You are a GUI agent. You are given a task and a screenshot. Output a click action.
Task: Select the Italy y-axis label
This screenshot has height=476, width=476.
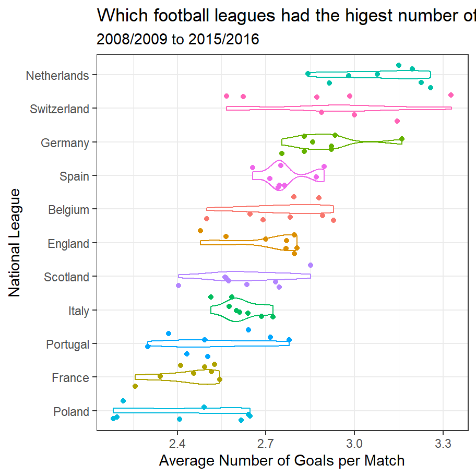pos(78,311)
